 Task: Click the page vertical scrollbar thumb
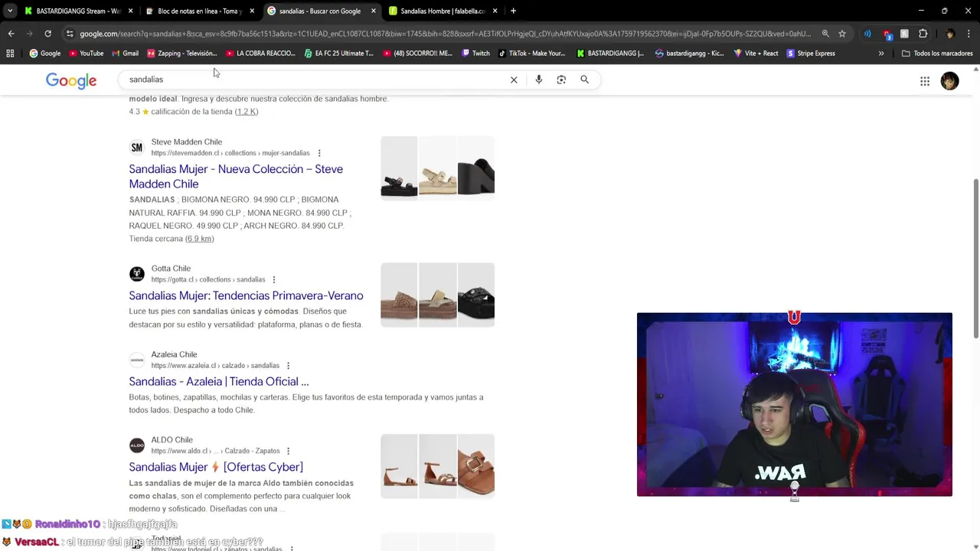tap(975, 258)
